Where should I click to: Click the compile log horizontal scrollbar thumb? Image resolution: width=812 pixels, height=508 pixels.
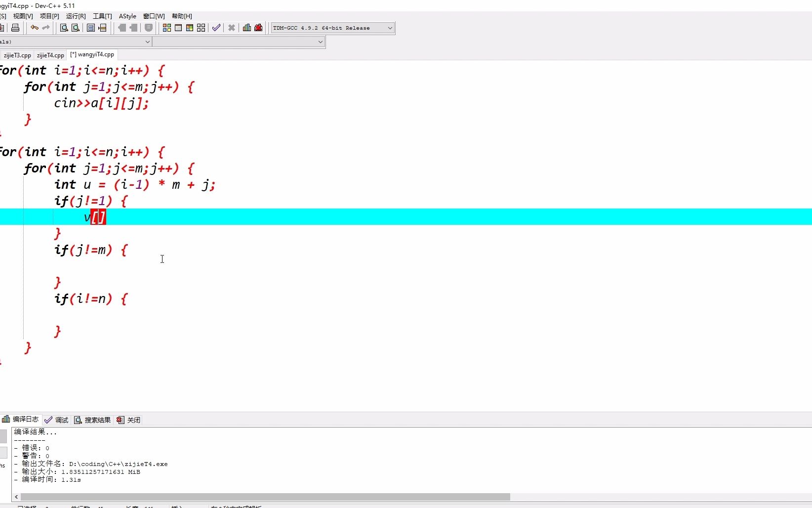[x=265, y=497]
